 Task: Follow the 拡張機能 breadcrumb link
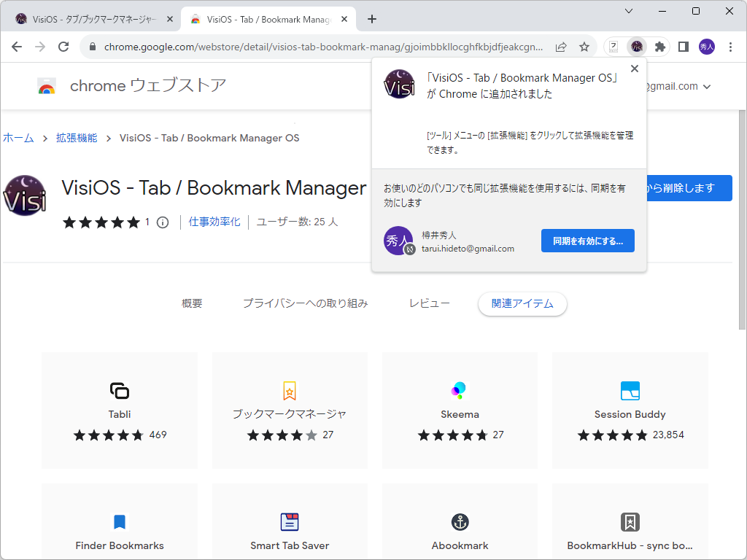(75, 138)
